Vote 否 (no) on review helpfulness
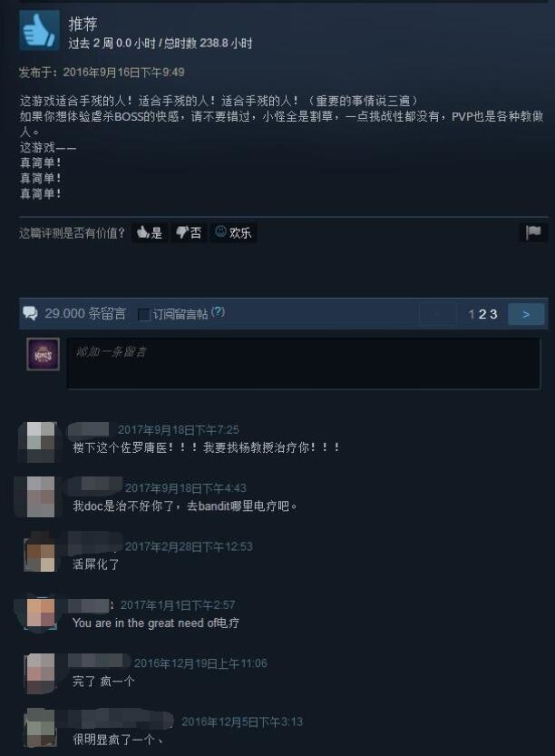Image resolution: width=555 pixels, height=756 pixels. pos(189,233)
